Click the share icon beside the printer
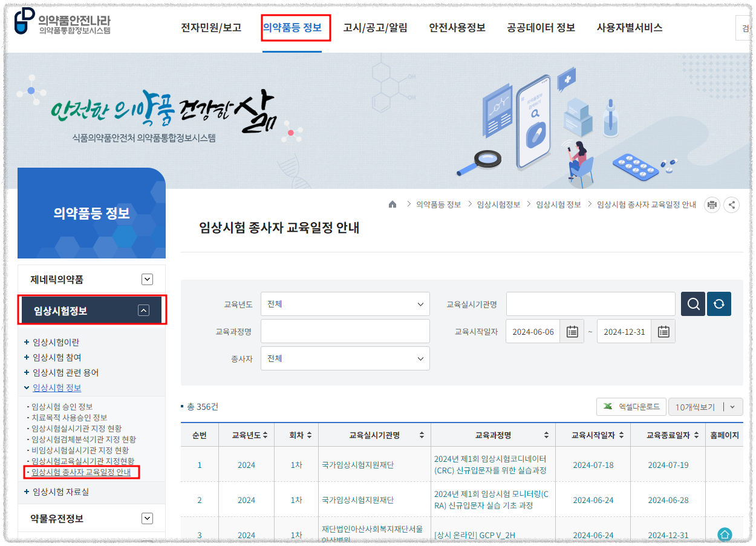Image resolution: width=756 pixels, height=546 pixels. (x=732, y=205)
